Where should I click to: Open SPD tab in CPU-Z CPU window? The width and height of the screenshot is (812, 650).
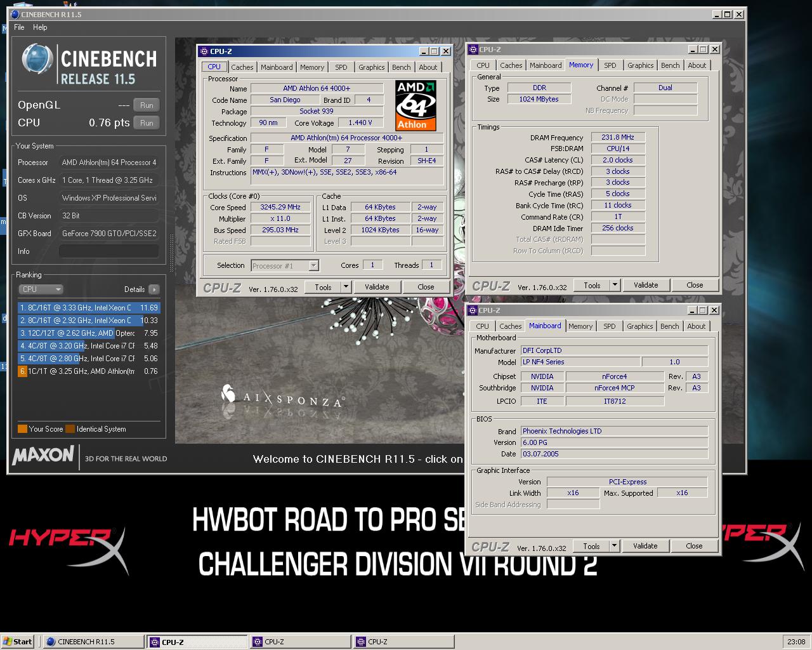tap(341, 67)
